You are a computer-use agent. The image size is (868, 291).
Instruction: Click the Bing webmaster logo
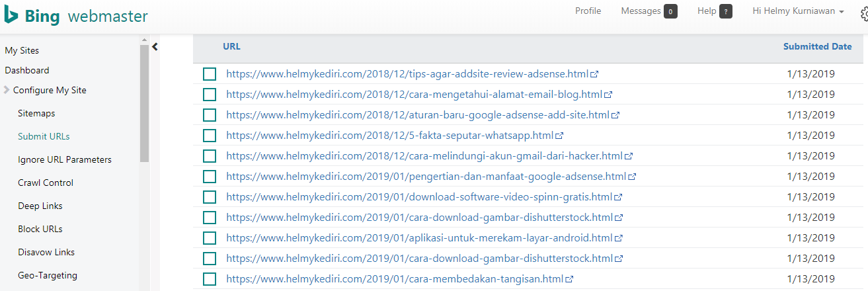77,17
